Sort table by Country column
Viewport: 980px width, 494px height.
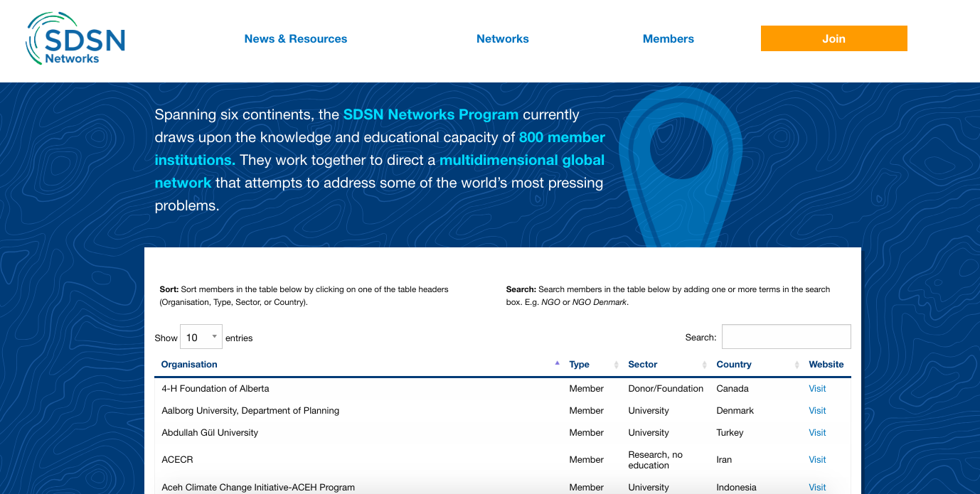[x=757, y=365]
